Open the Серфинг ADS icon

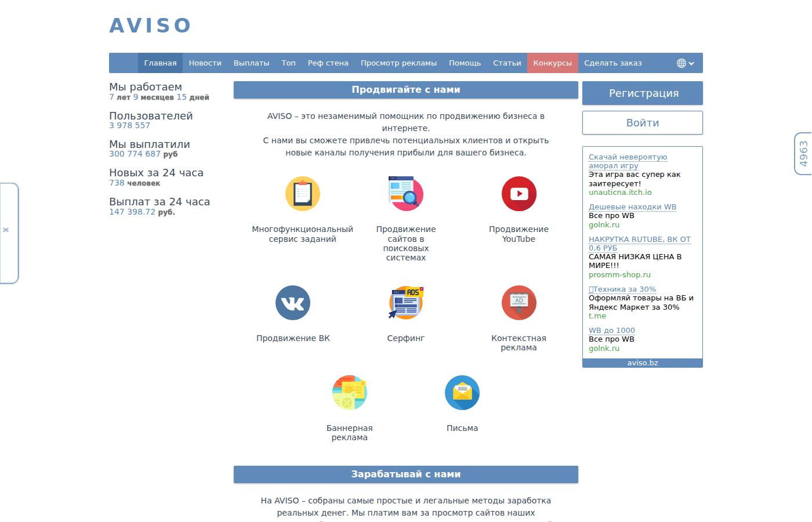click(406, 303)
